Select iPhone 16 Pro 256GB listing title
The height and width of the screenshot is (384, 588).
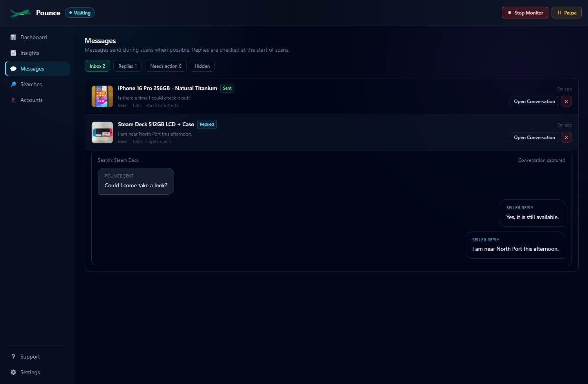(167, 88)
